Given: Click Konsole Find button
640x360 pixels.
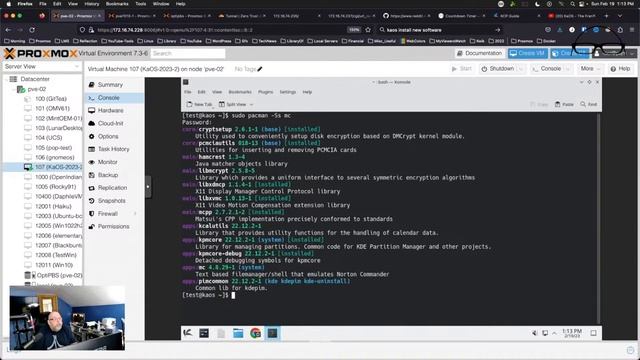Looking at the screenshot, I should pyautogui.click(x=589, y=104).
